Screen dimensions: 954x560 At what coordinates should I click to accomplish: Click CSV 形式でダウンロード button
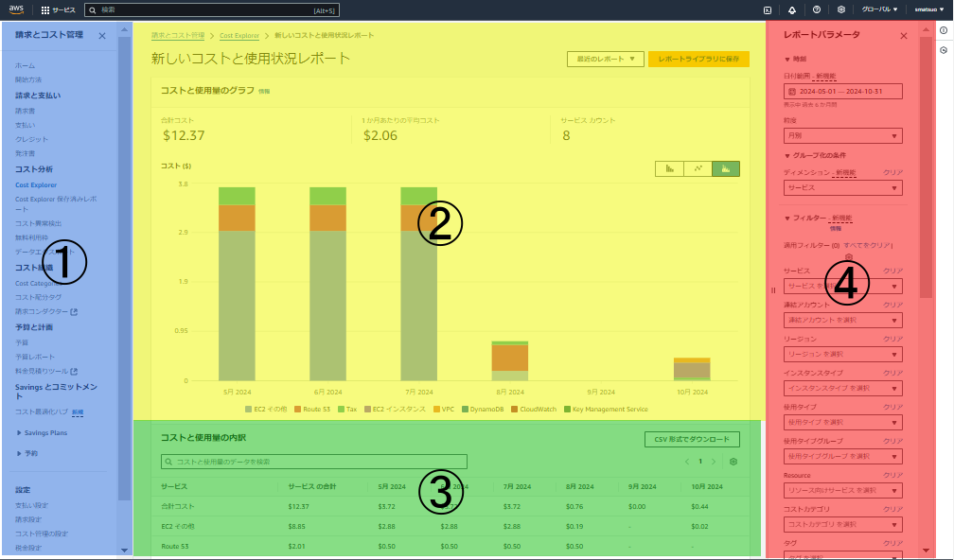click(x=692, y=439)
